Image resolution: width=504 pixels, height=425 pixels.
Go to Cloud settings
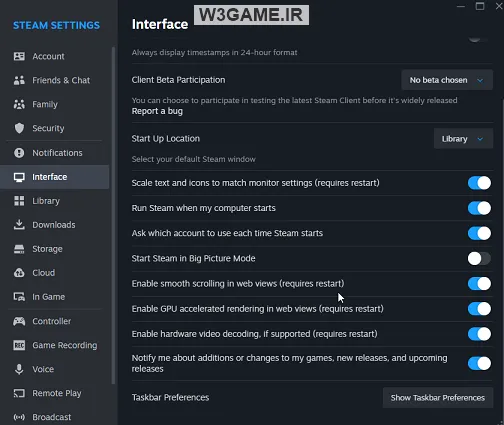[x=55, y=273]
